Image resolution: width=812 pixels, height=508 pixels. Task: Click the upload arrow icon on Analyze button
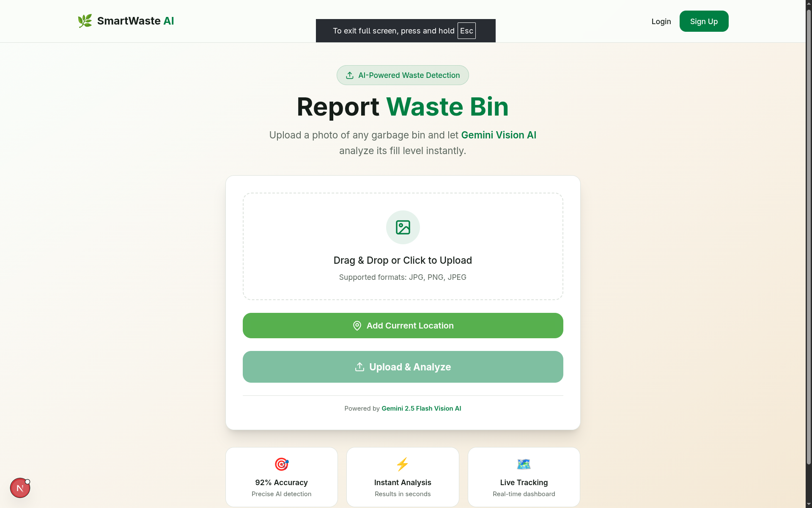[x=359, y=367]
